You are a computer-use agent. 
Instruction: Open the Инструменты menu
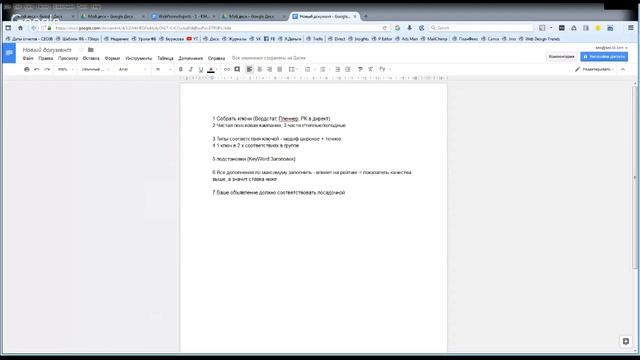(x=138, y=58)
